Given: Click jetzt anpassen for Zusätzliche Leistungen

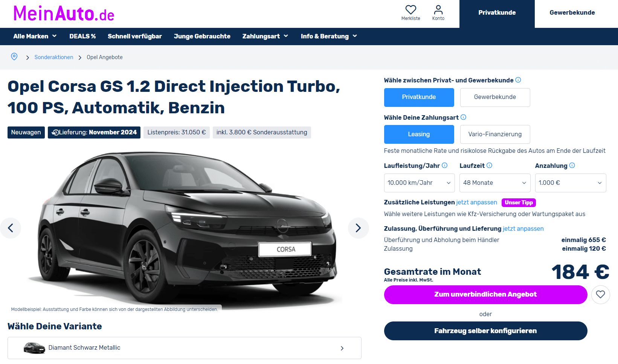Looking at the screenshot, I should point(476,203).
